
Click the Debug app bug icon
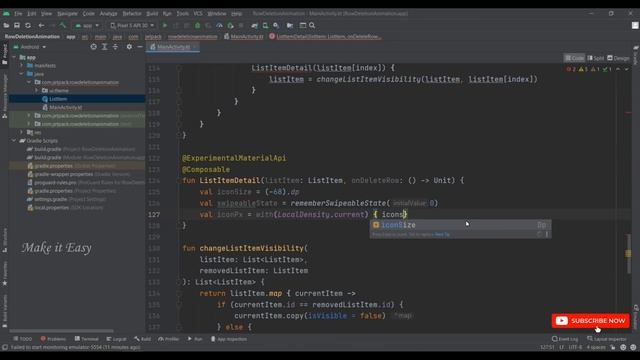click(x=198, y=25)
